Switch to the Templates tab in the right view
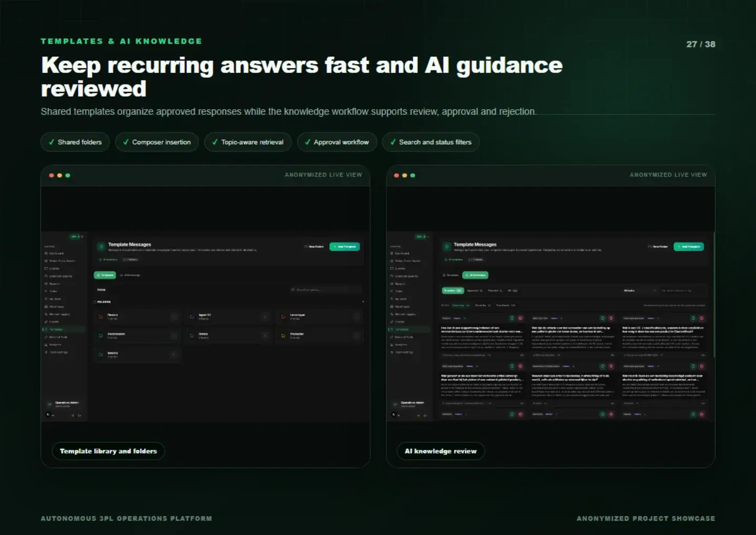Screen dimensions: 756x535 coord(450,275)
